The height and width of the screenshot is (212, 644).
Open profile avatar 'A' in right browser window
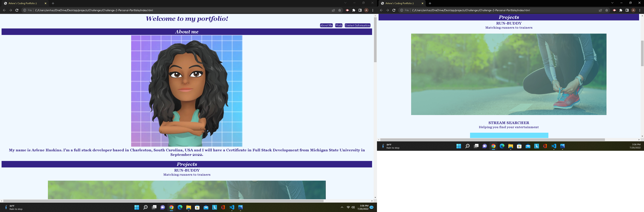point(633,10)
